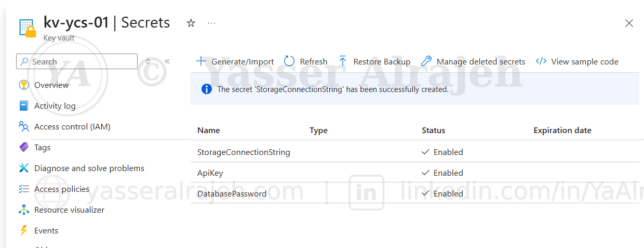The height and width of the screenshot is (248, 644).
Task: Open Events section
Action: coord(46,230)
